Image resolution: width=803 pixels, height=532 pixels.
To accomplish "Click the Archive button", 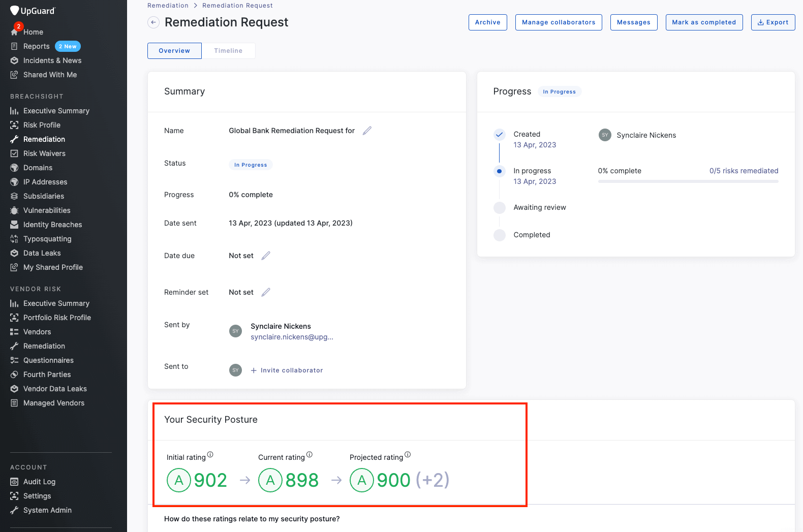I will point(488,22).
